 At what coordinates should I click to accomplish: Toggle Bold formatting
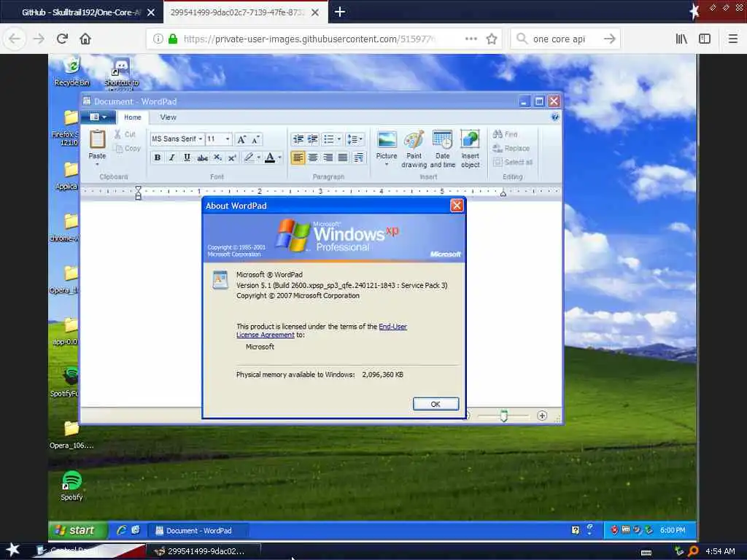[158, 157]
